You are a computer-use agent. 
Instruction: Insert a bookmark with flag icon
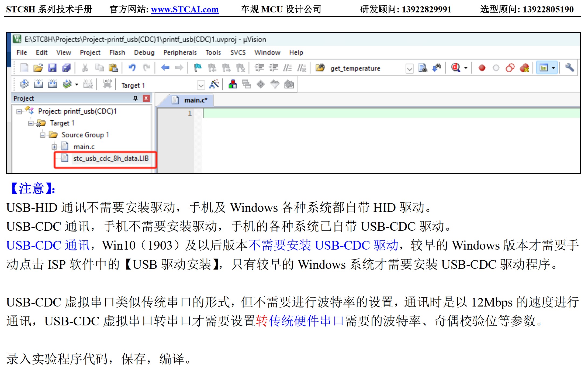(198, 68)
